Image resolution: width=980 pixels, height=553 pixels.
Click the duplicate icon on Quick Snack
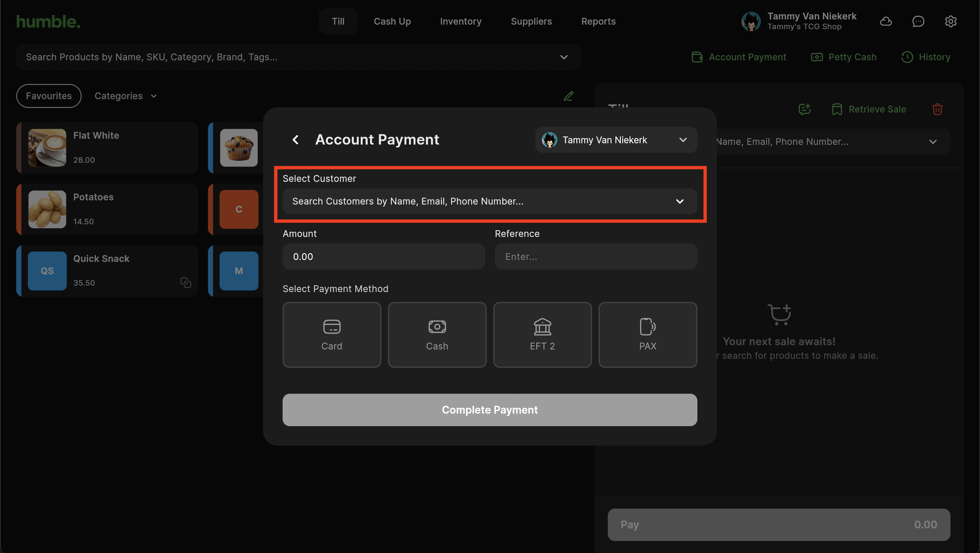pos(186,282)
